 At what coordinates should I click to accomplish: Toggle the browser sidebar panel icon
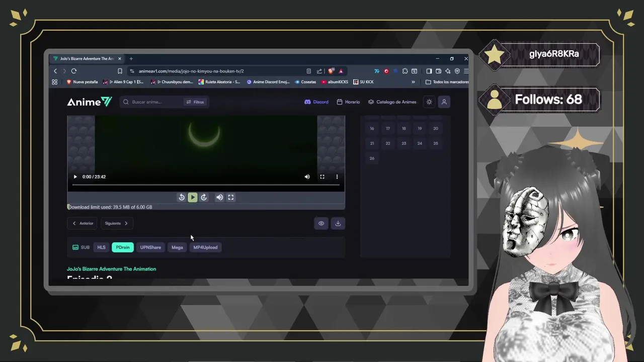429,71
